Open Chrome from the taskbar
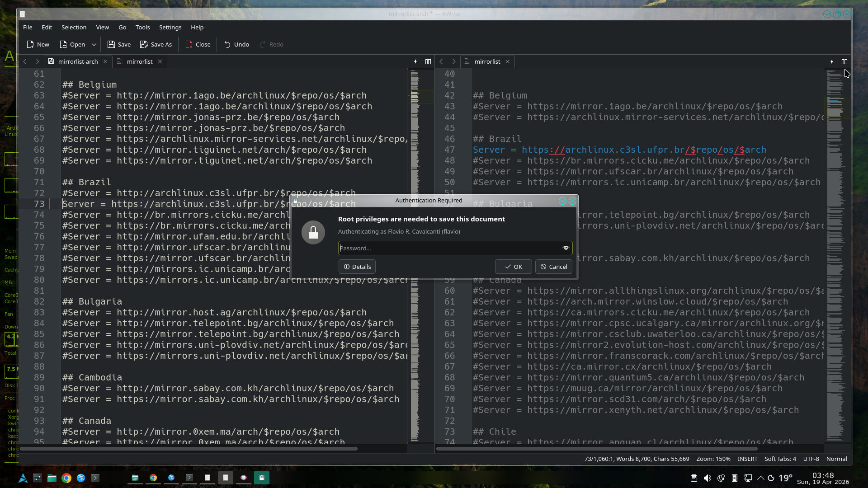868x488 pixels. (66, 478)
